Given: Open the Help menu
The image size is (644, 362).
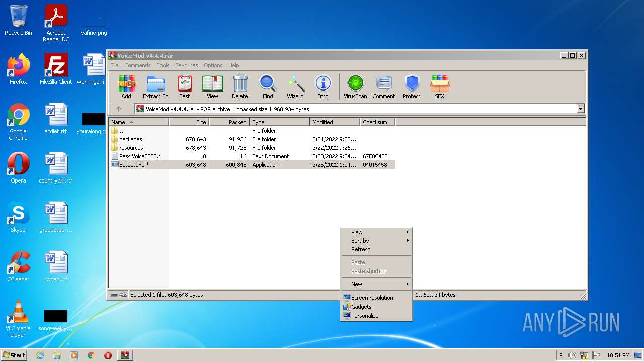Looking at the screenshot, I should [233, 65].
